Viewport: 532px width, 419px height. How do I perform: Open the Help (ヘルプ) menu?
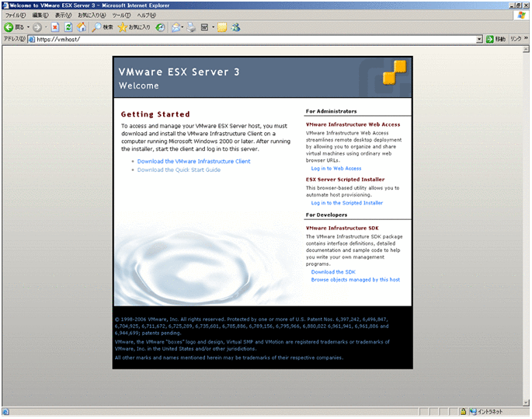coord(146,16)
